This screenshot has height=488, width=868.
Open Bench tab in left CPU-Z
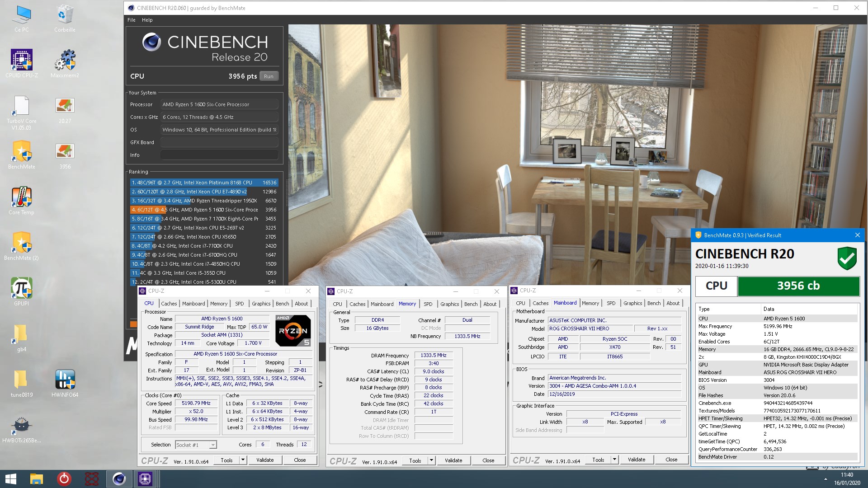click(282, 304)
